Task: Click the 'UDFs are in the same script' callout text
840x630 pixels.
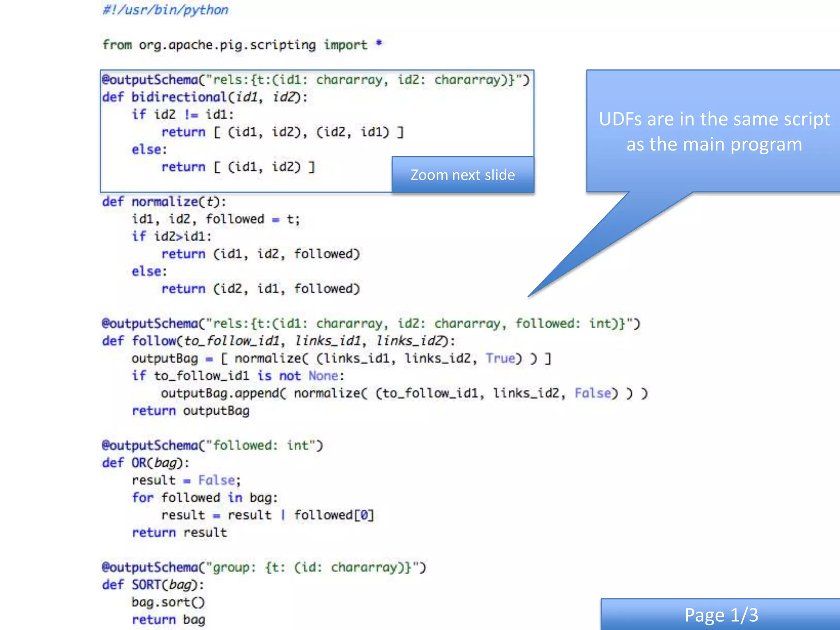Action: coord(714,119)
